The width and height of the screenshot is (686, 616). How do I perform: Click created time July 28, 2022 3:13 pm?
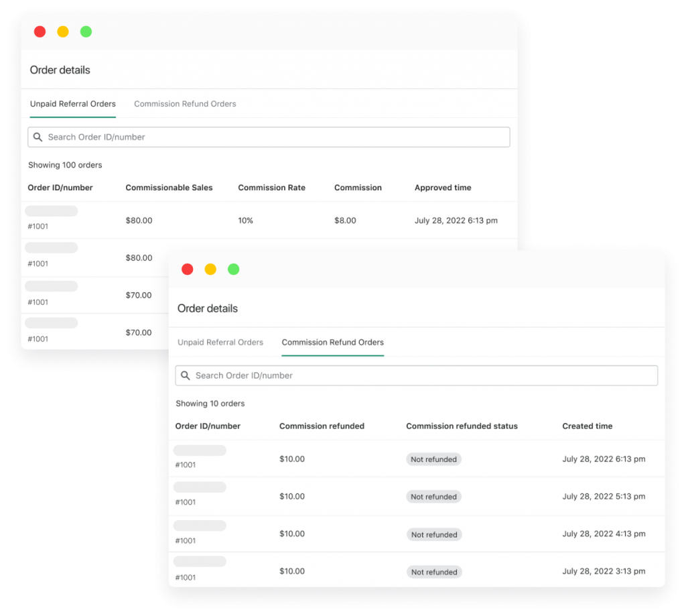pos(604,571)
